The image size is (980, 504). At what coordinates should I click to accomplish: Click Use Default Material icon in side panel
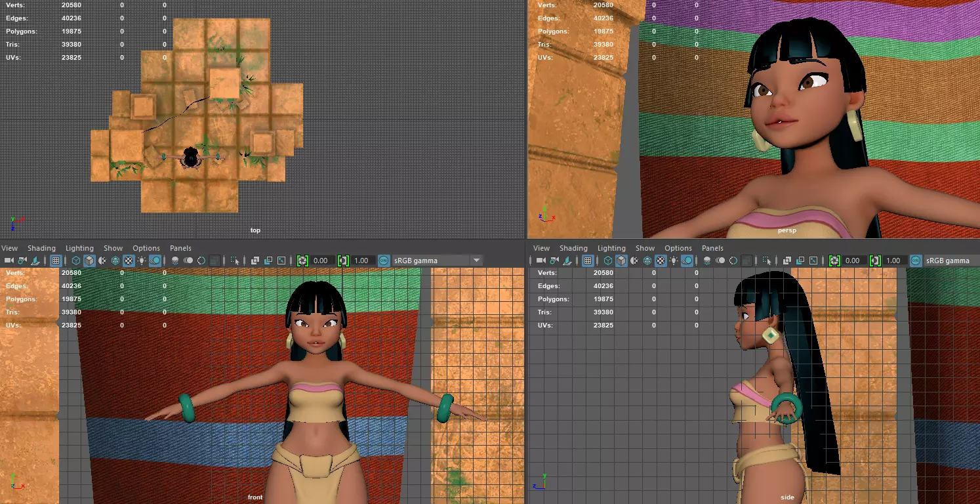[x=634, y=261]
